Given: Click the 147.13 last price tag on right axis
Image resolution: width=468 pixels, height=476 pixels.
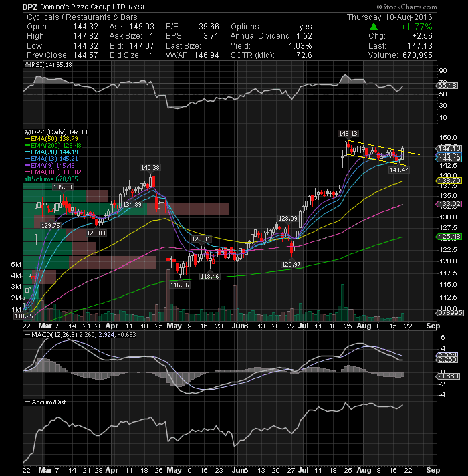Looking at the screenshot, I should (449, 148).
